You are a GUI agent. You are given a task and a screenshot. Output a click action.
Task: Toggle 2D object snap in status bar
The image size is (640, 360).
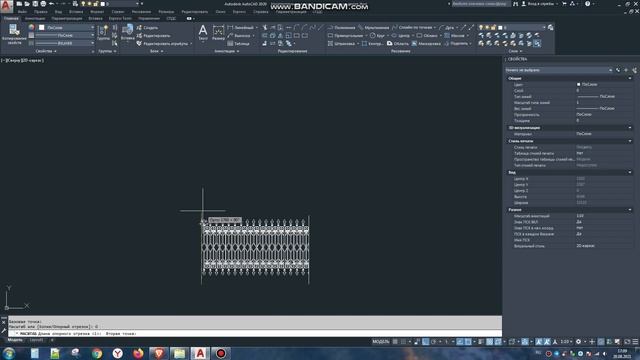(x=468, y=342)
